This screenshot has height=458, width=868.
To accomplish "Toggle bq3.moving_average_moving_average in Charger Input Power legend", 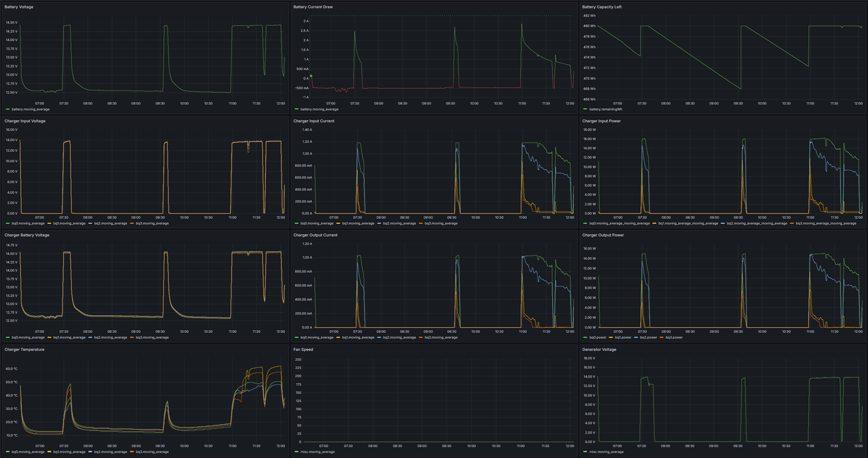I will pyautogui.click(x=826, y=223).
